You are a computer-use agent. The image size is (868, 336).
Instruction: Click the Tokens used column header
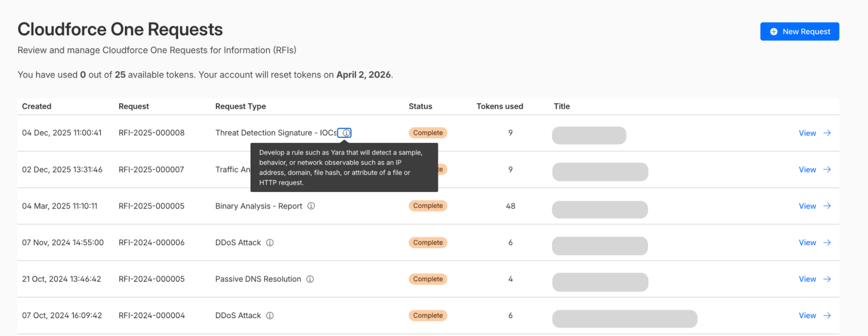[499, 106]
